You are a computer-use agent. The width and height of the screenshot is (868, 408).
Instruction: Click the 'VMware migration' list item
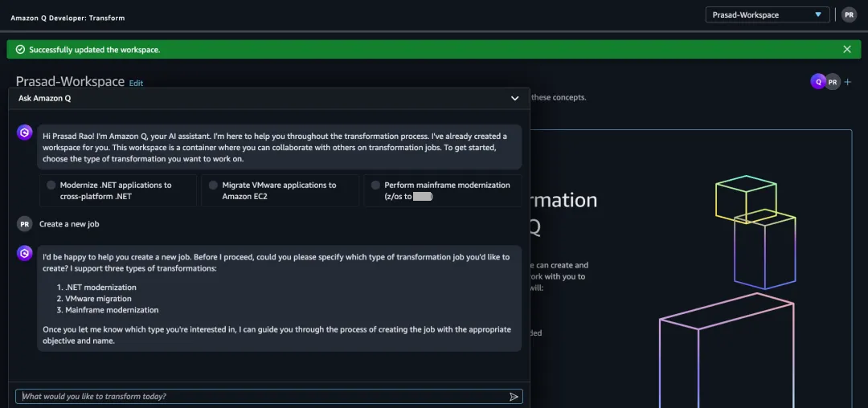point(99,299)
